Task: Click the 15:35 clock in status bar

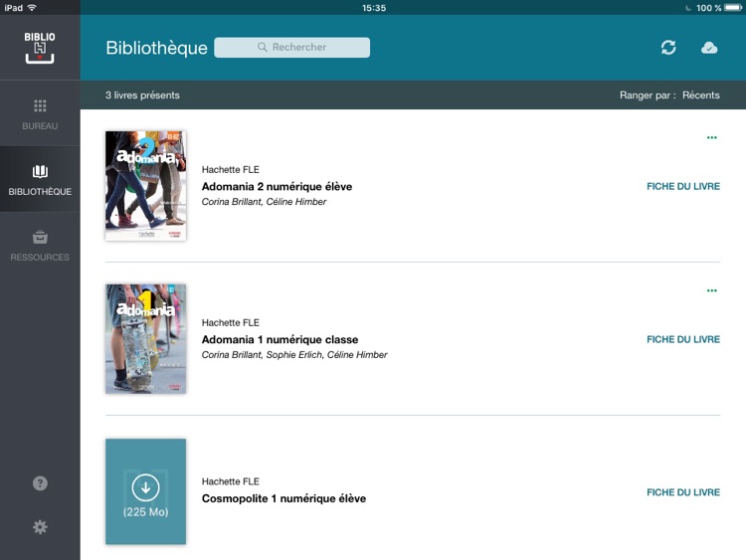Action: 374,8
